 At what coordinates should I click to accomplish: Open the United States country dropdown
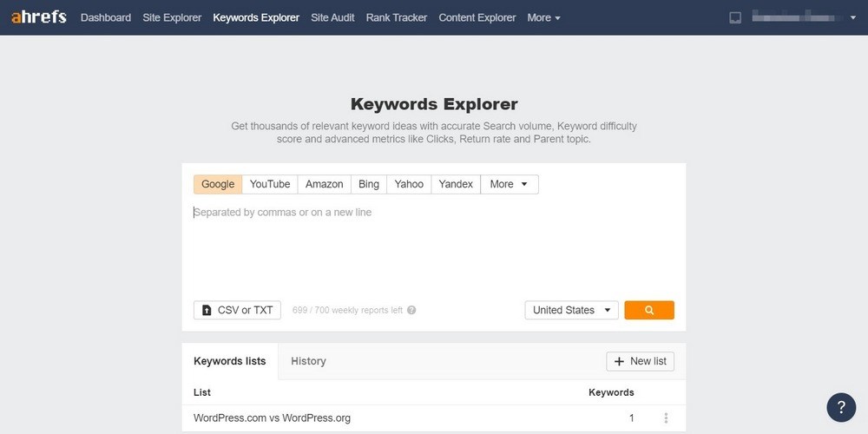571,310
